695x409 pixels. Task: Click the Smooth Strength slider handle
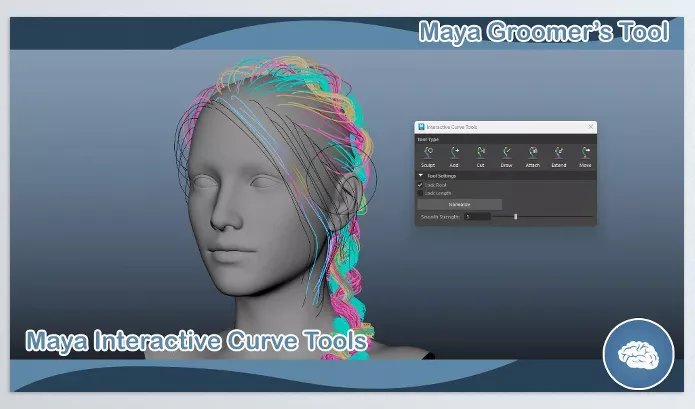(515, 217)
